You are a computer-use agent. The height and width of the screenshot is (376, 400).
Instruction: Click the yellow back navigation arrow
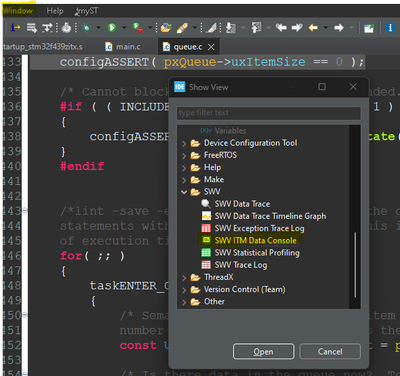pos(313,28)
